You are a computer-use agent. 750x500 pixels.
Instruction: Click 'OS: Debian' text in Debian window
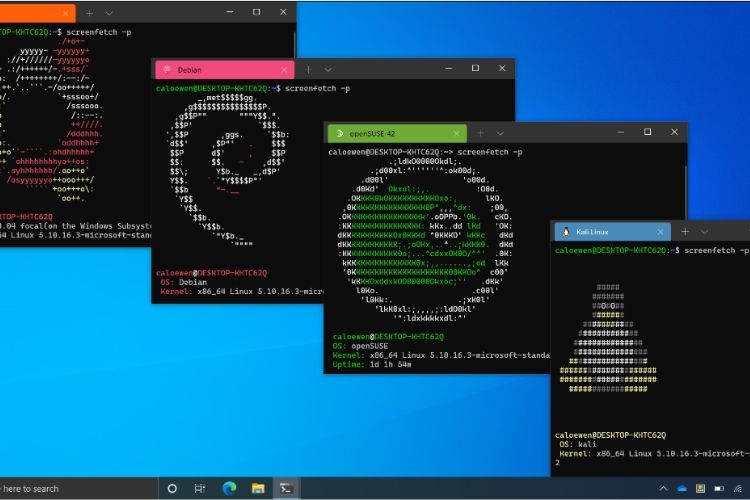pyautogui.click(x=183, y=282)
